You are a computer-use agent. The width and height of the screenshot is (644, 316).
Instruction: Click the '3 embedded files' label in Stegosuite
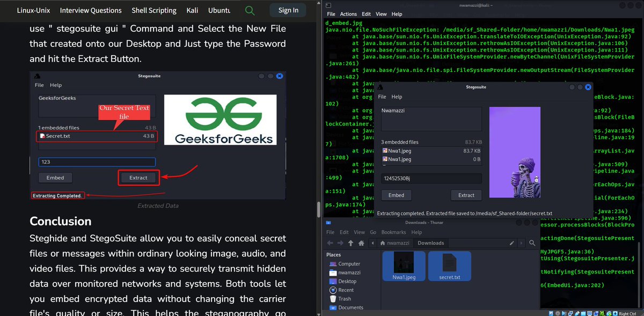(399, 142)
